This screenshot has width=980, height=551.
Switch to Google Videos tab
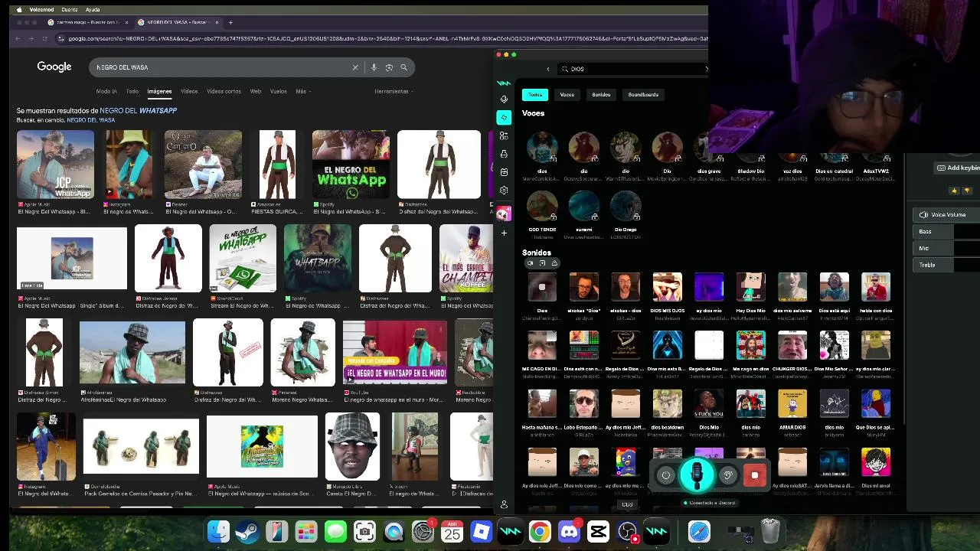189,91
